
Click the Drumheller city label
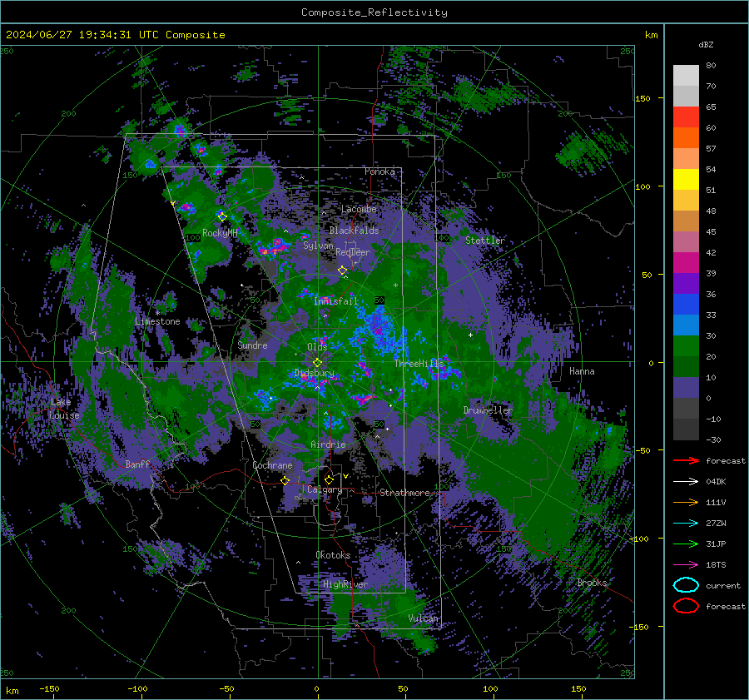(488, 410)
